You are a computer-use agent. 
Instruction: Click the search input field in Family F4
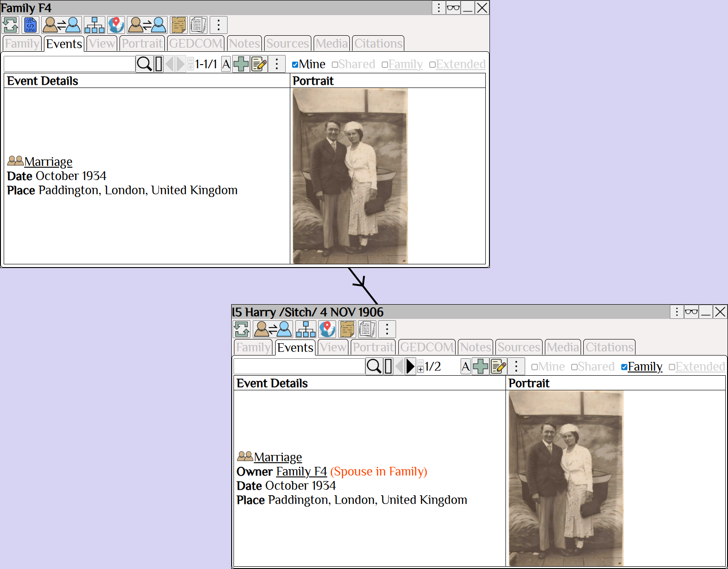(70, 64)
